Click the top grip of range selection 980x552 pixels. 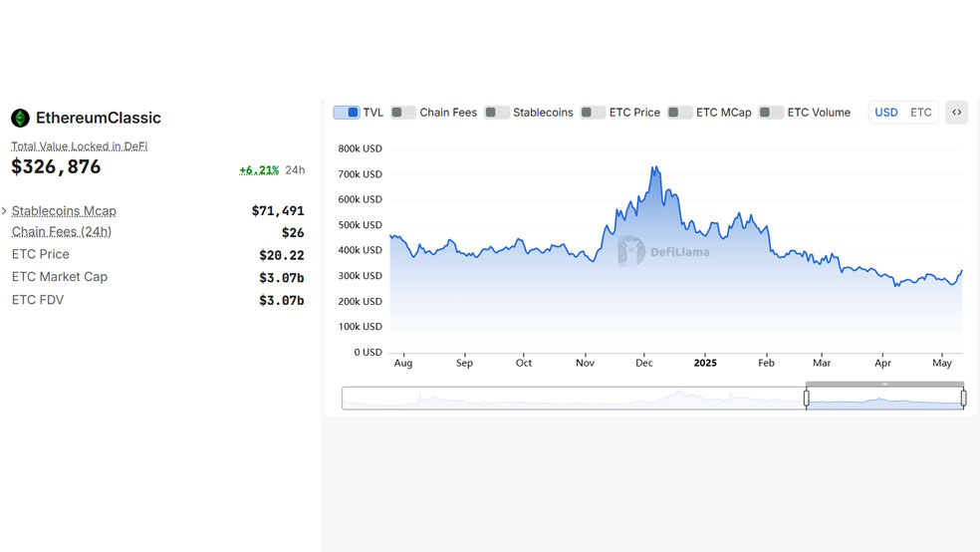[x=884, y=384]
